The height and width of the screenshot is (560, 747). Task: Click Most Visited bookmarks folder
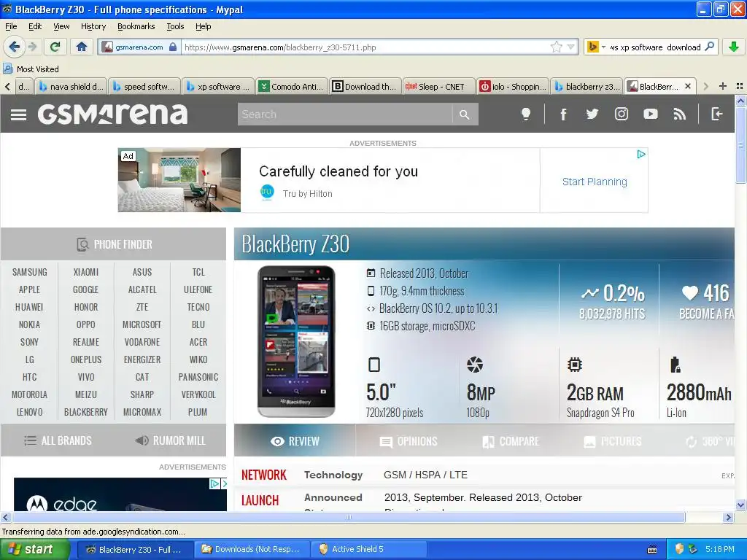31,69
